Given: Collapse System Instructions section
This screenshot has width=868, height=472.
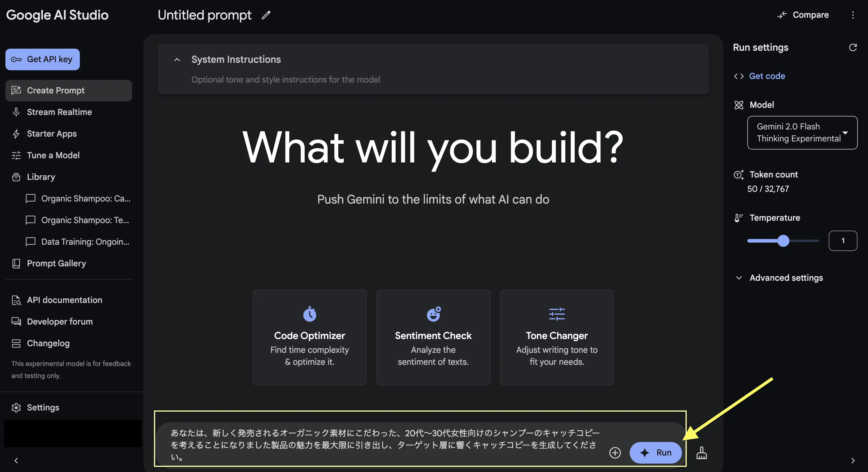Looking at the screenshot, I should (176, 59).
